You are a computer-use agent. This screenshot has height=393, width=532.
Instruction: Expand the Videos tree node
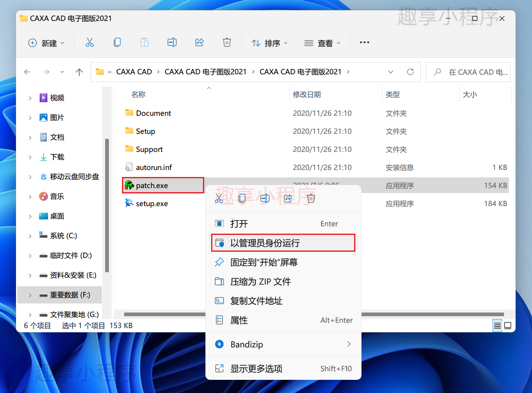tap(30, 98)
